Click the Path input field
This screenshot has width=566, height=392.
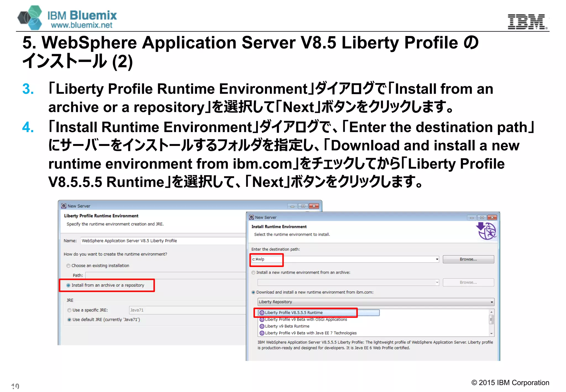click(166, 275)
